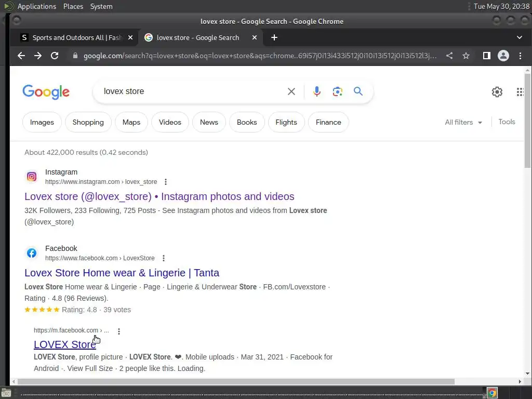Open search Tools options

(507, 122)
